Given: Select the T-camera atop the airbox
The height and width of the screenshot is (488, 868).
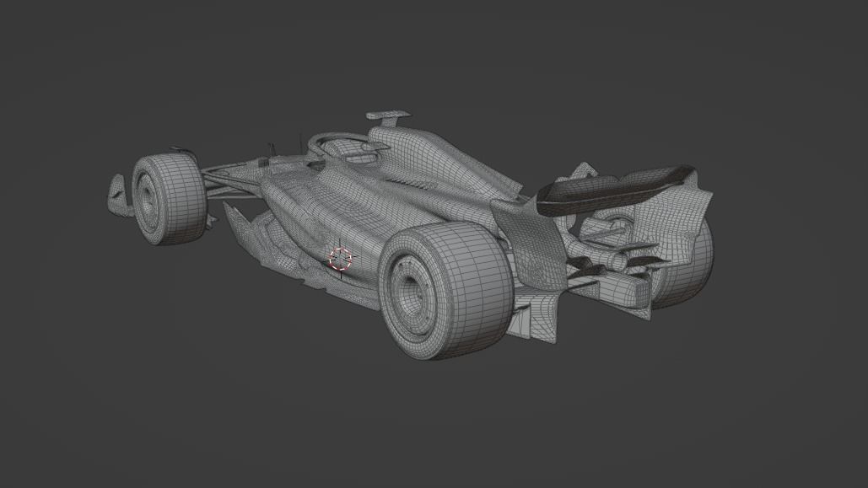Looking at the screenshot, I should [388, 116].
